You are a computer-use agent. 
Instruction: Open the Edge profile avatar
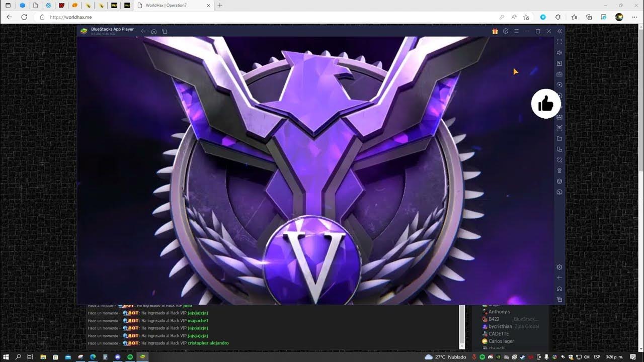pyautogui.click(x=619, y=17)
